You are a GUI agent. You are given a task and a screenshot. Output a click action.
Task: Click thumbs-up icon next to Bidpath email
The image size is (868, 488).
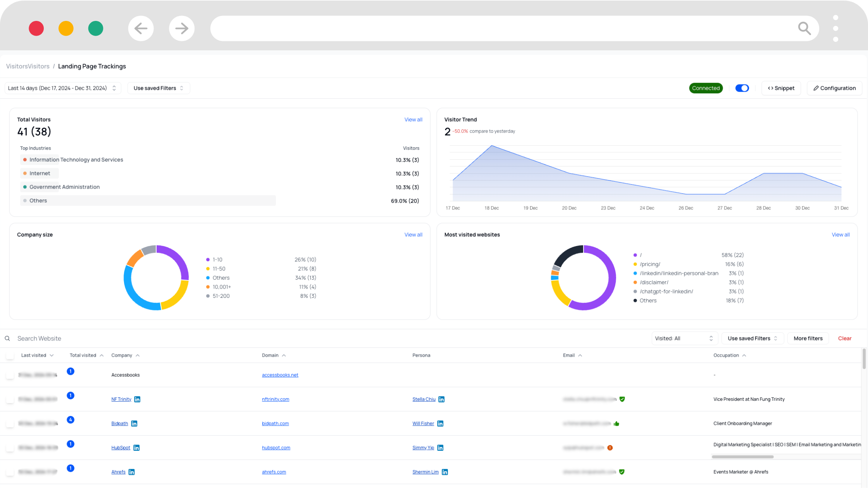[x=617, y=424]
